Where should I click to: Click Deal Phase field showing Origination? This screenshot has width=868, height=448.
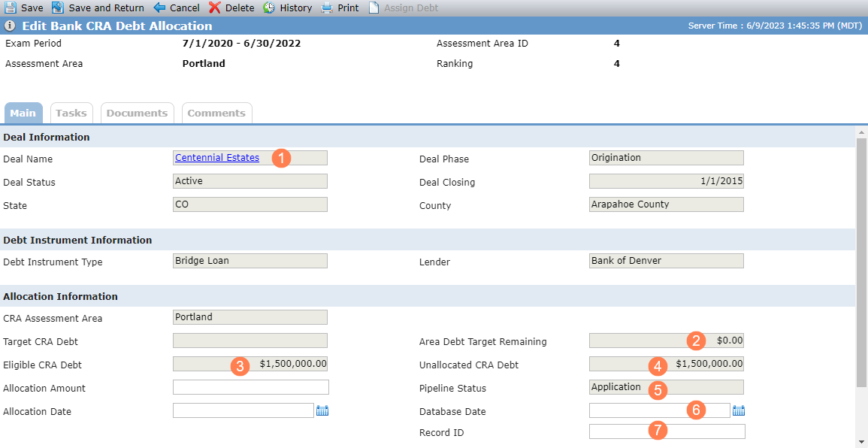[667, 158]
